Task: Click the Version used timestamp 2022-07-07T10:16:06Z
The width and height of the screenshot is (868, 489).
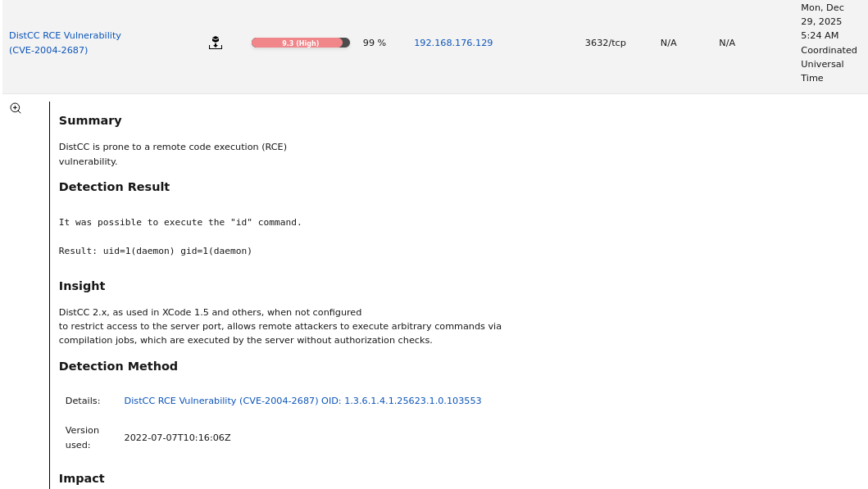Action: point(176,437)
